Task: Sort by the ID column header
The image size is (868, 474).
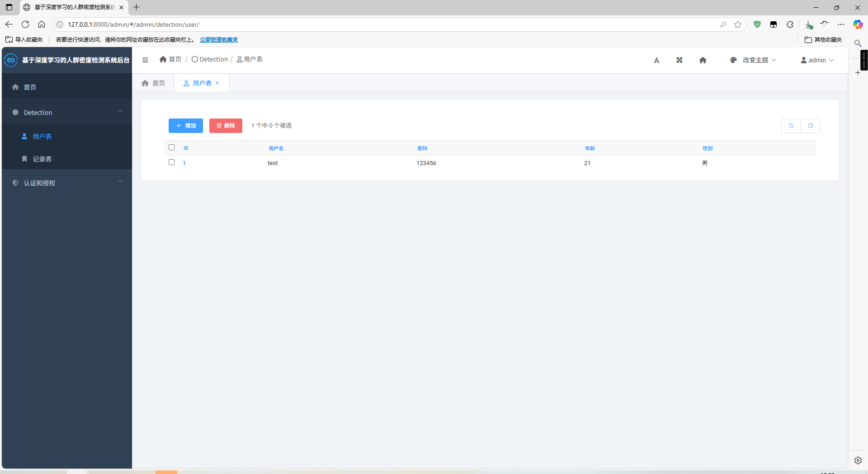Action: [186, 148]
